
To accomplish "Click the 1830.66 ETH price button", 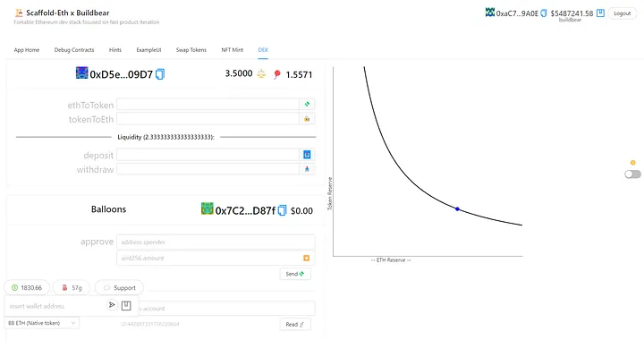I will coord(27,288).
